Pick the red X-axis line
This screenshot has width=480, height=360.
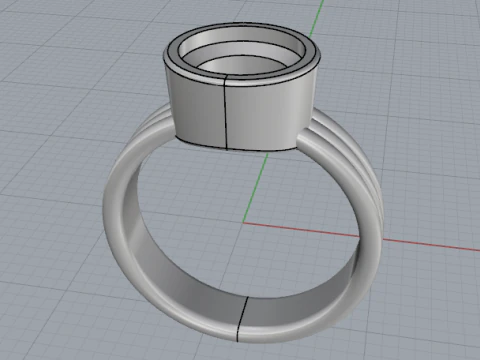click(x=361, y=236)
